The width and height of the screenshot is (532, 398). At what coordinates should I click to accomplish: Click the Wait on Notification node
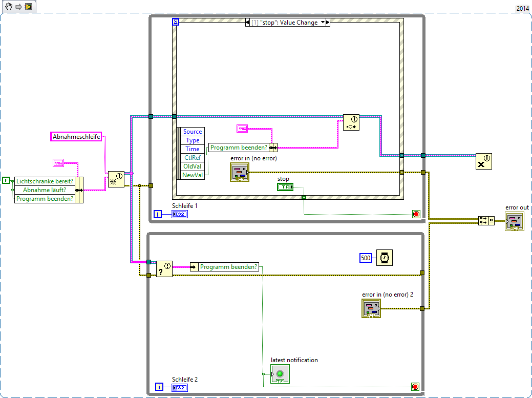tap(164, 269)
